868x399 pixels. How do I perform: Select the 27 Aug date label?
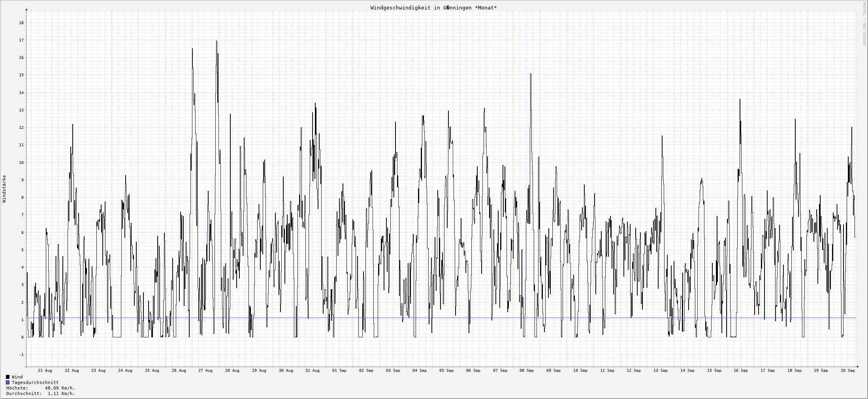[x=205, y=371]
